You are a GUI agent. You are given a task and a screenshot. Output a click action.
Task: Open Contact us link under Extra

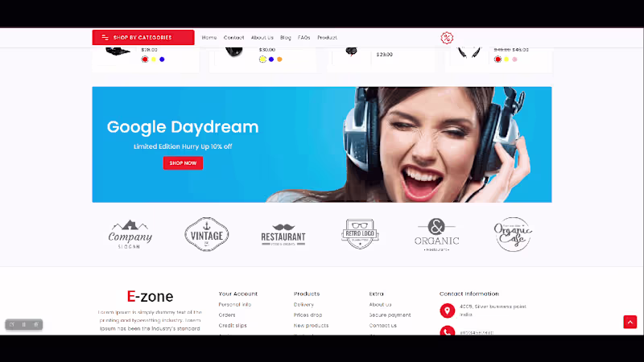tap(383, 326)
